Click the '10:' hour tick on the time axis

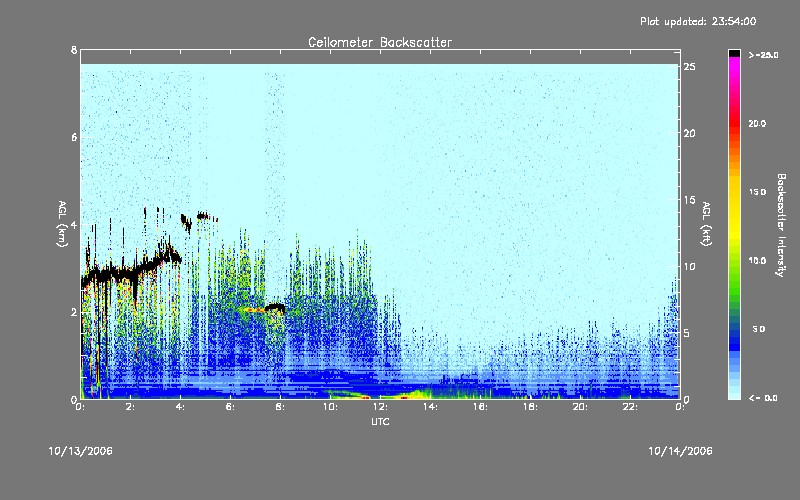pos(331,407)
